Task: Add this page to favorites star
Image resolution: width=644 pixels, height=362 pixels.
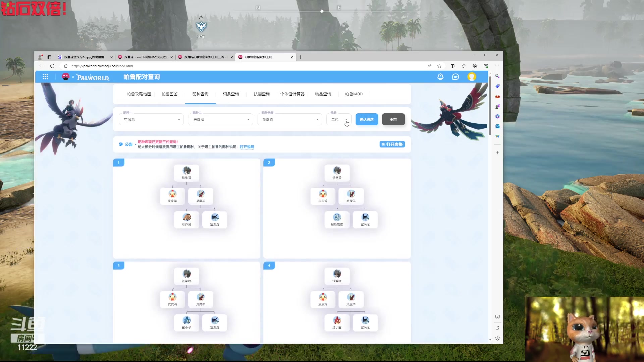Action: [x=439, y=66]
